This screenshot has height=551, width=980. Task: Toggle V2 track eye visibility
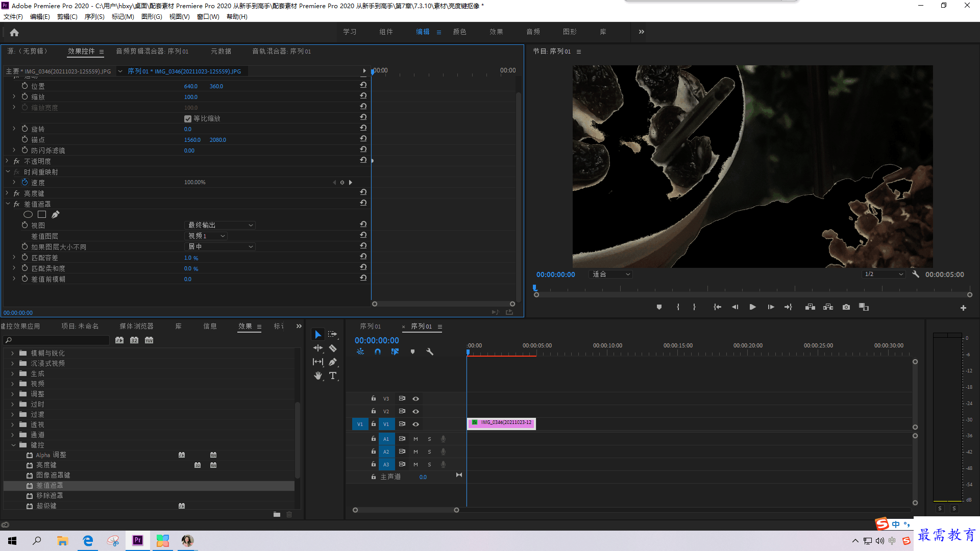pos(416,411)
